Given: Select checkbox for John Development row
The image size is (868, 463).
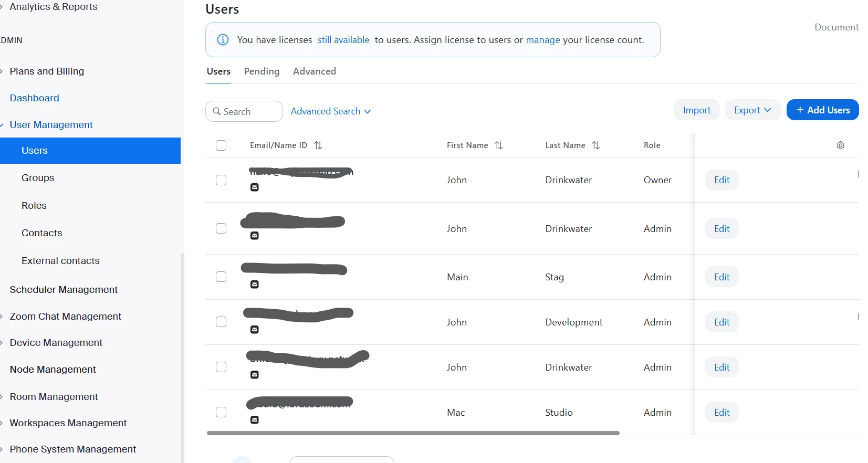Looking at the screenshot, I should pos(221,322).
